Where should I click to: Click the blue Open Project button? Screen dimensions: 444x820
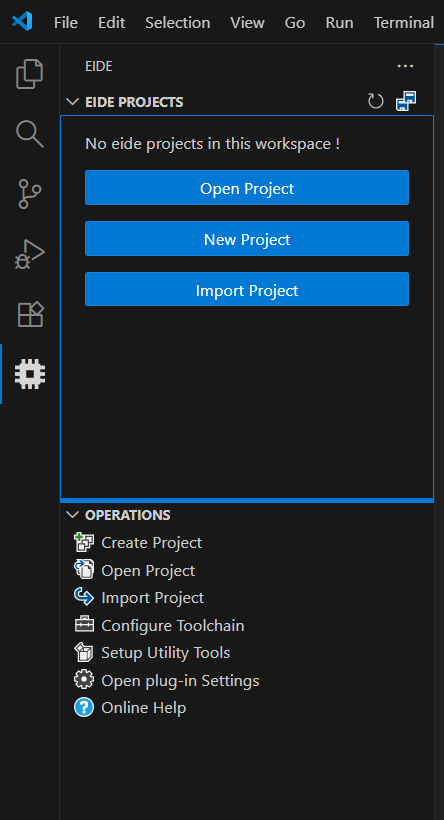pyautogui.click(x=247, y=188)
